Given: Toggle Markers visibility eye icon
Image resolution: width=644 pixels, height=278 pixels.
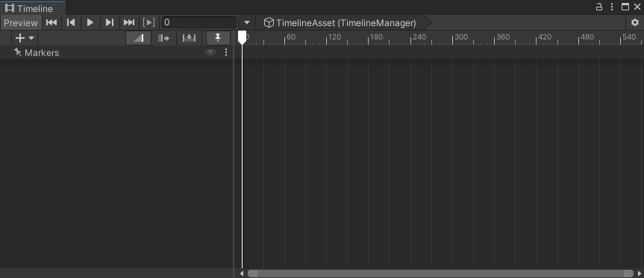Looking at the screenshot, I should 210,52.
